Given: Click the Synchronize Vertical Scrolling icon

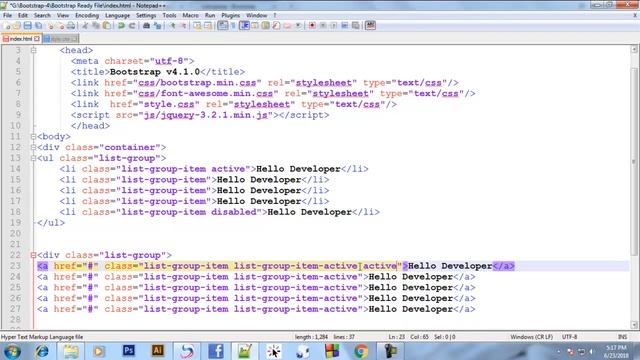Looking at the screenshot, I should tap(197, 26).
